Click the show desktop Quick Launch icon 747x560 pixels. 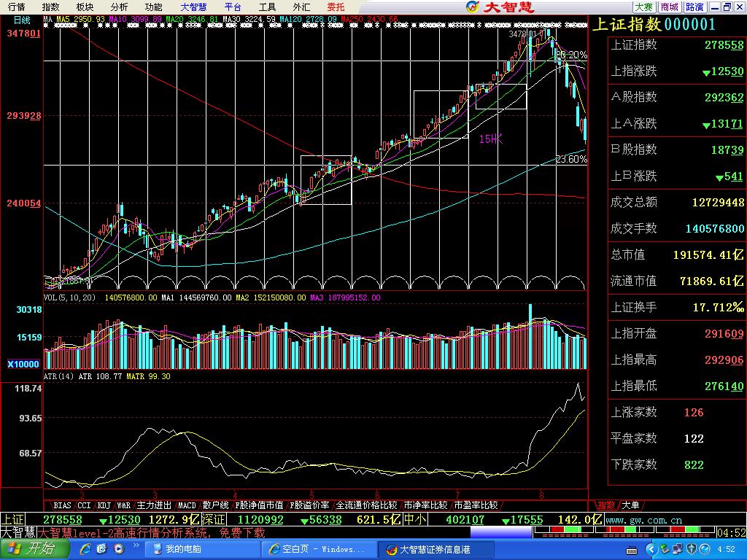(x=101, y=550)
